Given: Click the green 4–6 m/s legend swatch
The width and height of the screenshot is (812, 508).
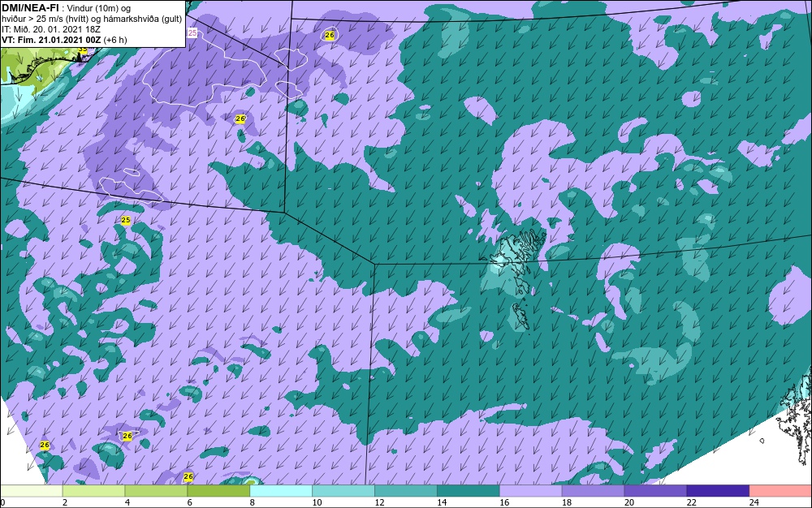Looking at the screenshot, I should [156, 491].
